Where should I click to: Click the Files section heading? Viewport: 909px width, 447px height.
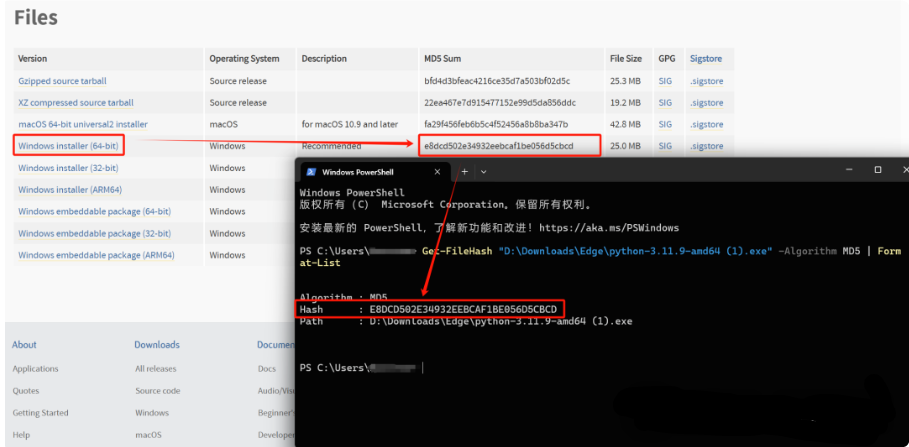click(36, 17)
